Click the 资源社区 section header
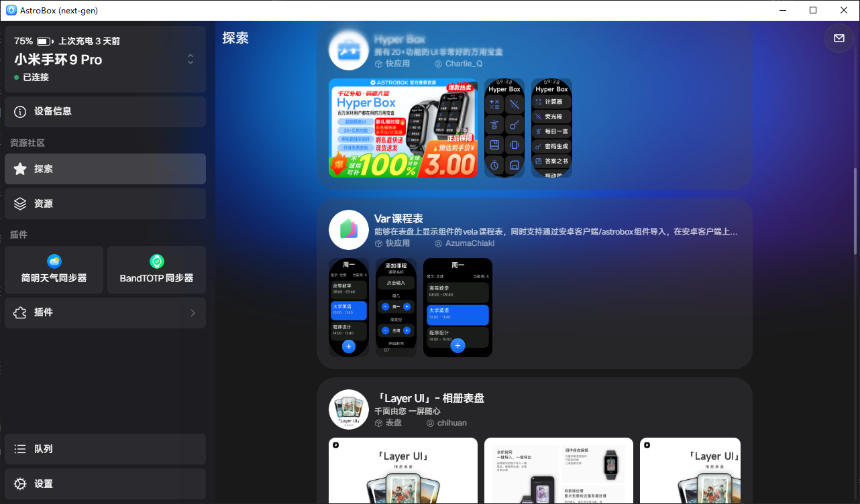The width and height of the screenshot is (860, 504). 28,143
